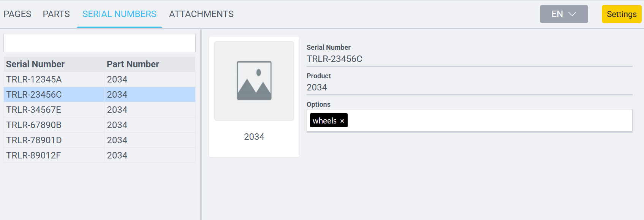
Task: Sort by Serial Number column header
Action: pyautogui.click(x=35, y=64)
